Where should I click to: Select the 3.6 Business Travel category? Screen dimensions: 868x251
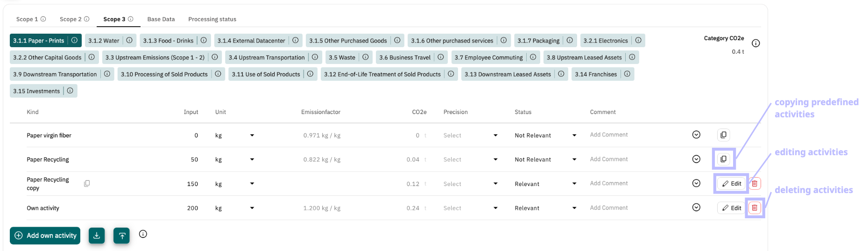(404, 57)
